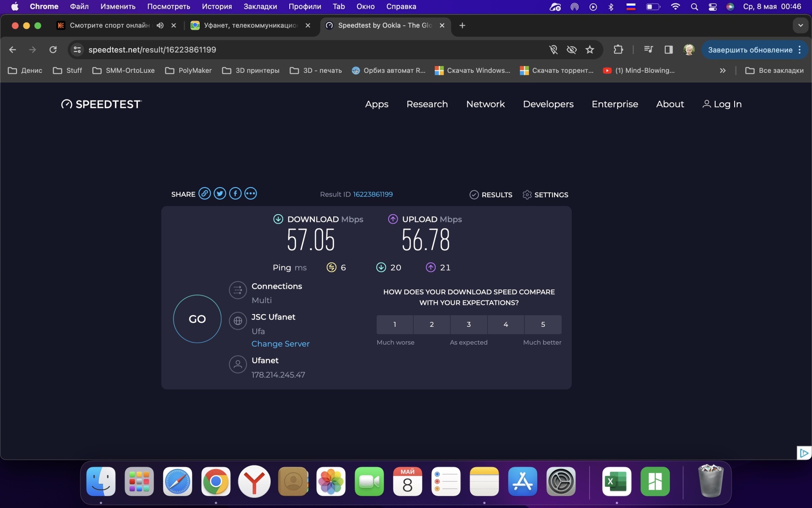Go back to previous page
This screenshot has height=508, width=812.
[x=13, y=50]
